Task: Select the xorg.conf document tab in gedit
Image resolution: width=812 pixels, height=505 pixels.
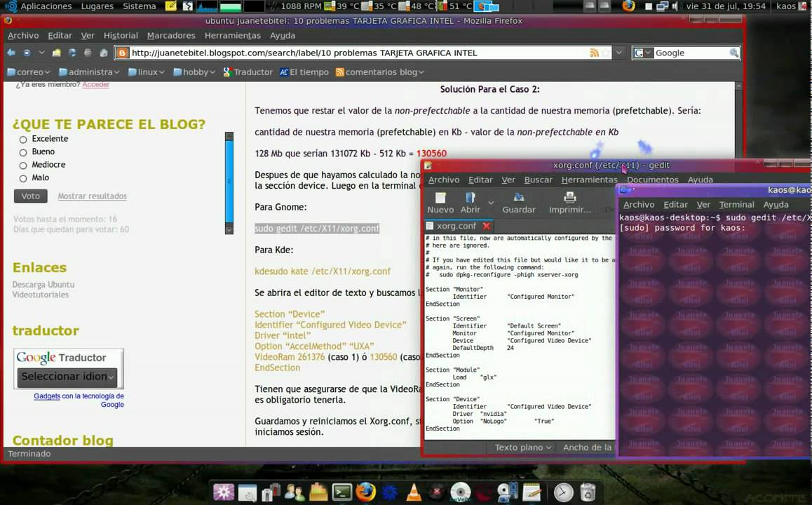Action: coord(458,226)
